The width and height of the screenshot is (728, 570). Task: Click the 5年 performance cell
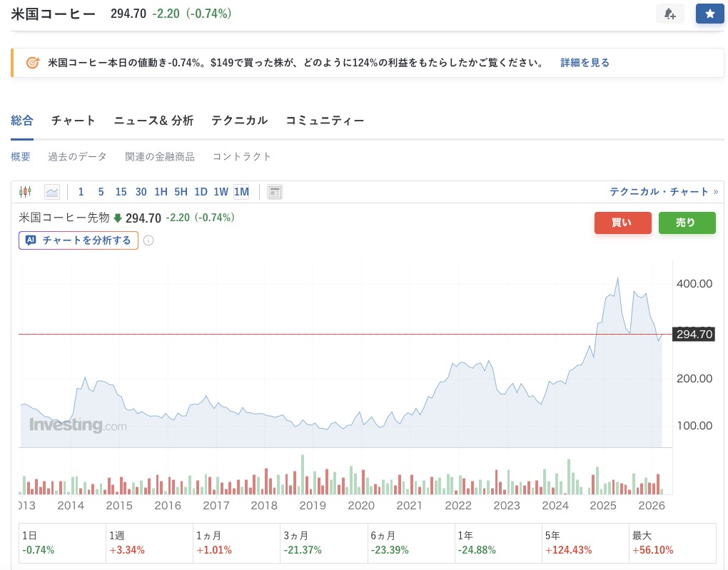[585, 543]
